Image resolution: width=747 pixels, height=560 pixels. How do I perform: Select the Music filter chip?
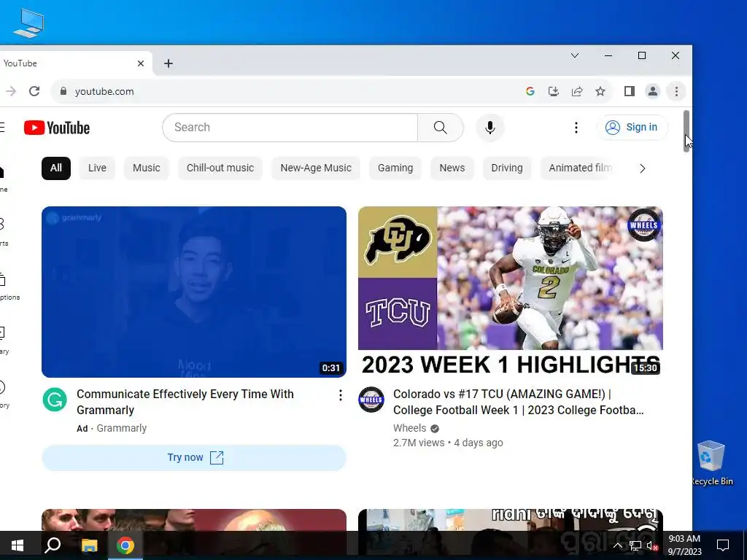[146, 168]
